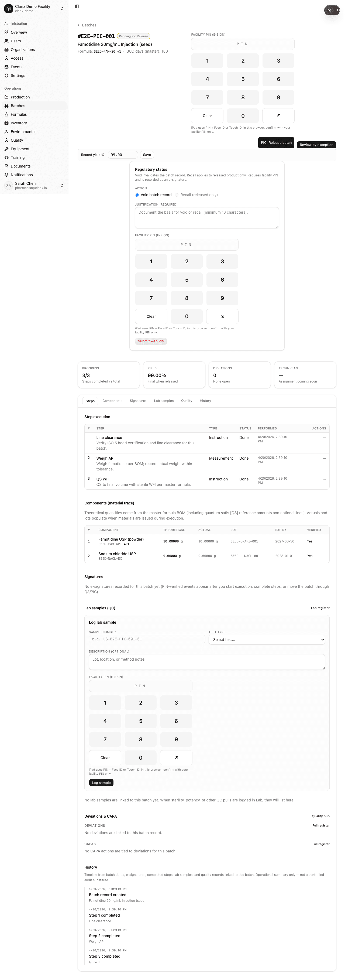The width and height of the screenshot is (345, 980).
Task: Open Training sidebar item
Action: tap(34, 158)
